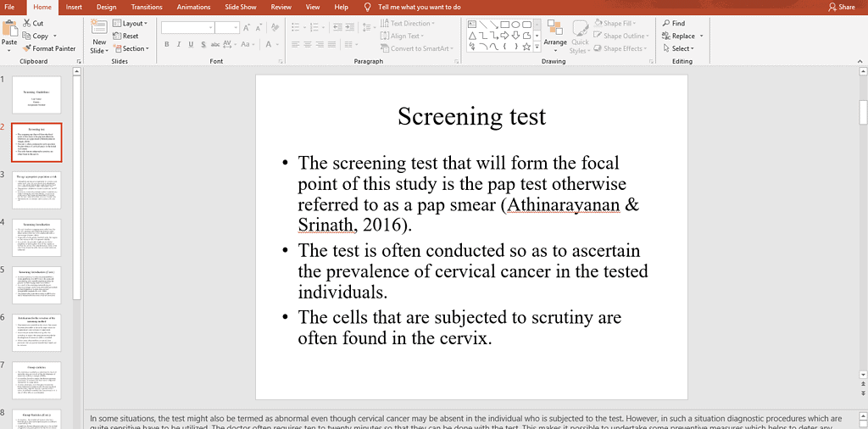
Task: Switch to the Design tab
Action: click(x=106, y=7)
